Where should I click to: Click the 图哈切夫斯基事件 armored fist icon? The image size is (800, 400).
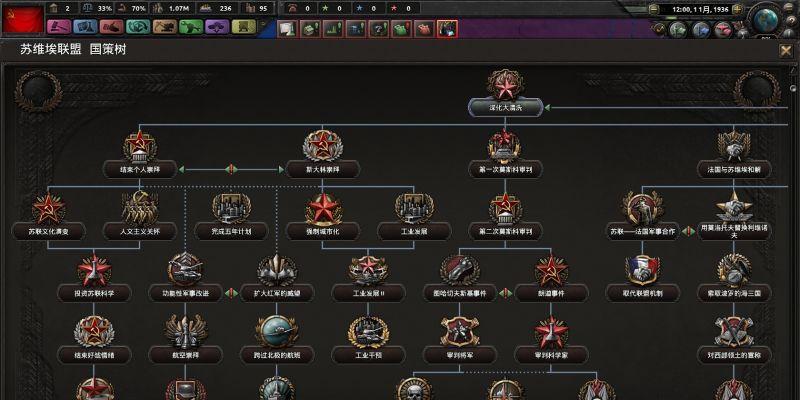point(460,270)
